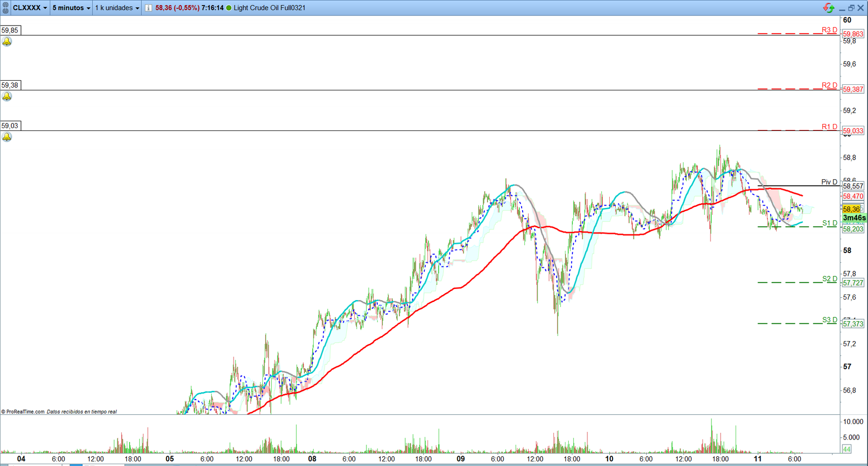Screen dimensions: 868x466
Task: Close the chart window
Action: coord(861,8)
